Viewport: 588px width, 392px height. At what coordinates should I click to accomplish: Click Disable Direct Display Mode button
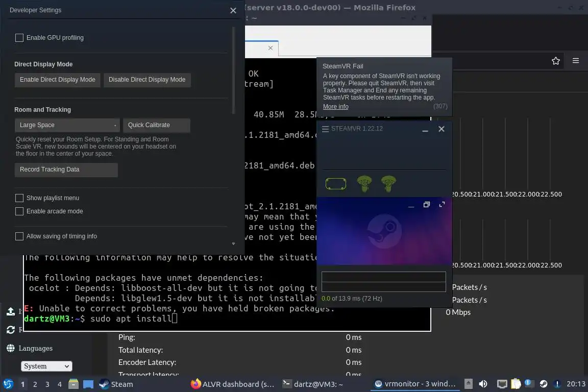tap(147, 80)
